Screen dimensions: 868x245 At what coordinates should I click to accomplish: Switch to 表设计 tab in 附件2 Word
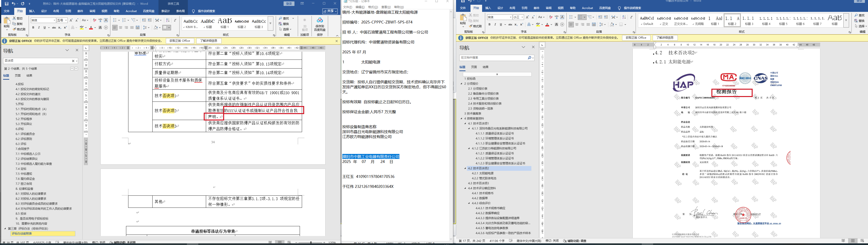pos(165,11)
